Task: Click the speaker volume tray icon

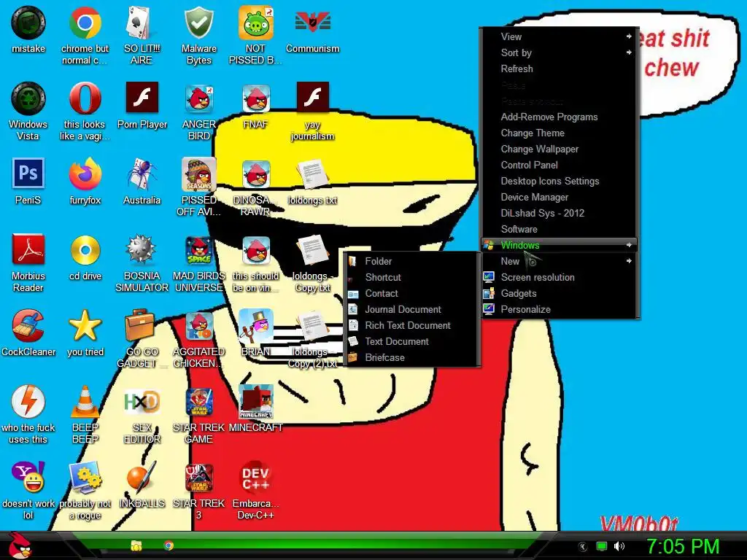Action: [x=619, y=547]
